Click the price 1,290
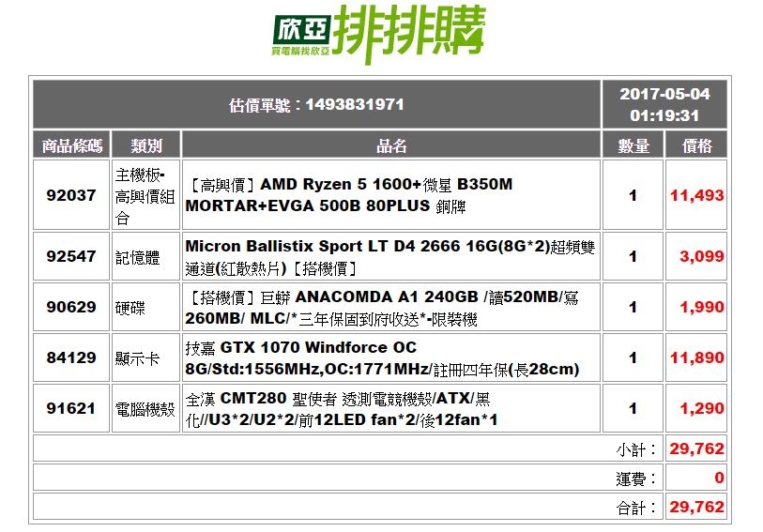 click(x=702, y=408)
